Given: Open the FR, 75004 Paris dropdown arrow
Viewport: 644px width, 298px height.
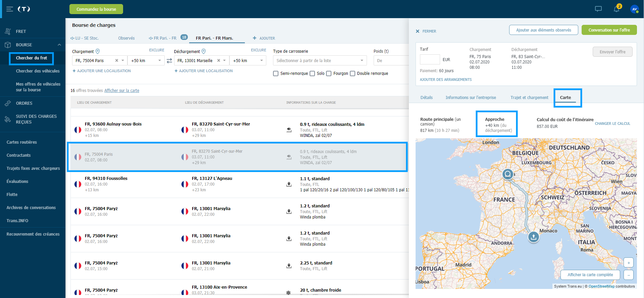Looking at the screenshot, I should pos(123,60).
